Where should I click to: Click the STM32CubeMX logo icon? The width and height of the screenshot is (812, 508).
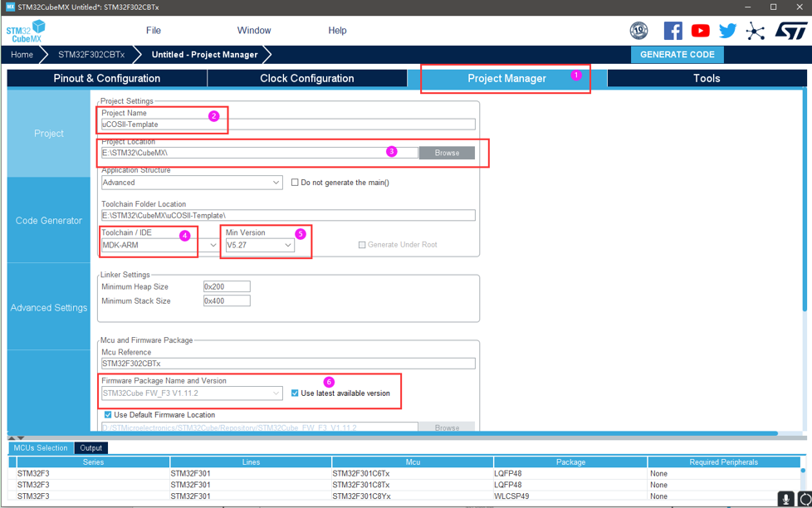pyautogui.click(x=26, y=31)
